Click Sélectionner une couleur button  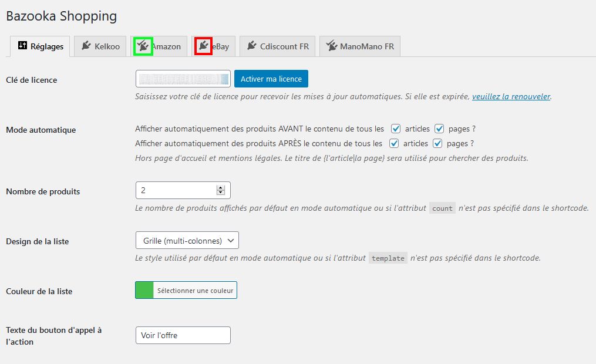coord(195,290)
